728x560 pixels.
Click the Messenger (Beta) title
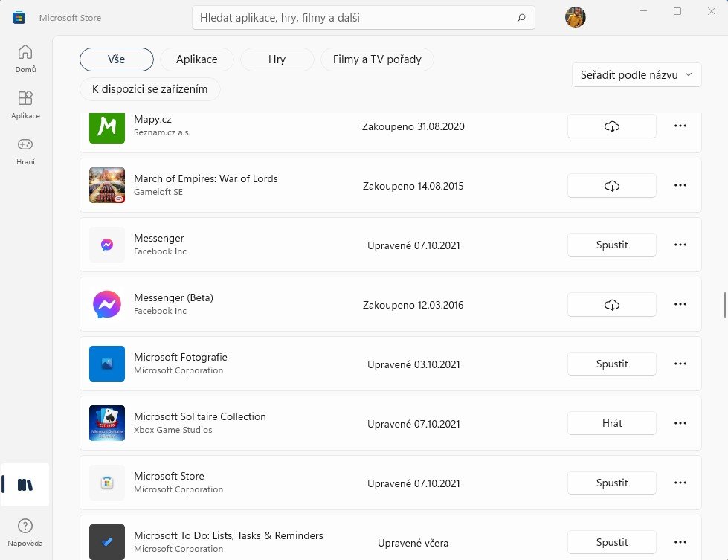(174, 297)
